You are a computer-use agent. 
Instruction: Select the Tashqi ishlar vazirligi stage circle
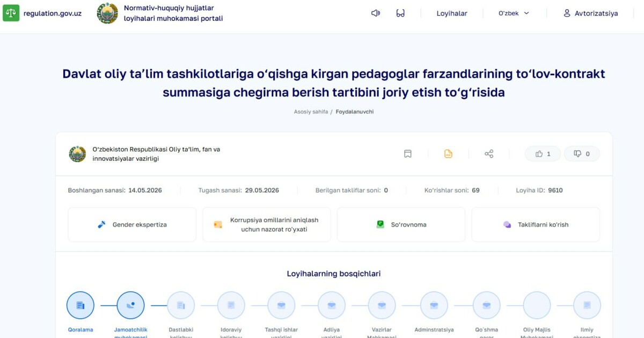(281, 305)
